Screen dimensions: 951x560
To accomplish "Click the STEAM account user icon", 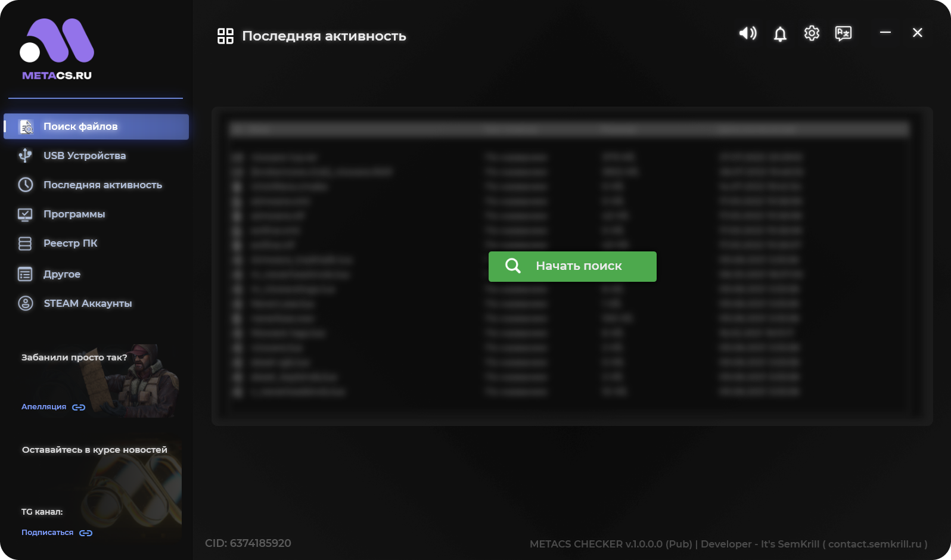I will tap(25, 303).
